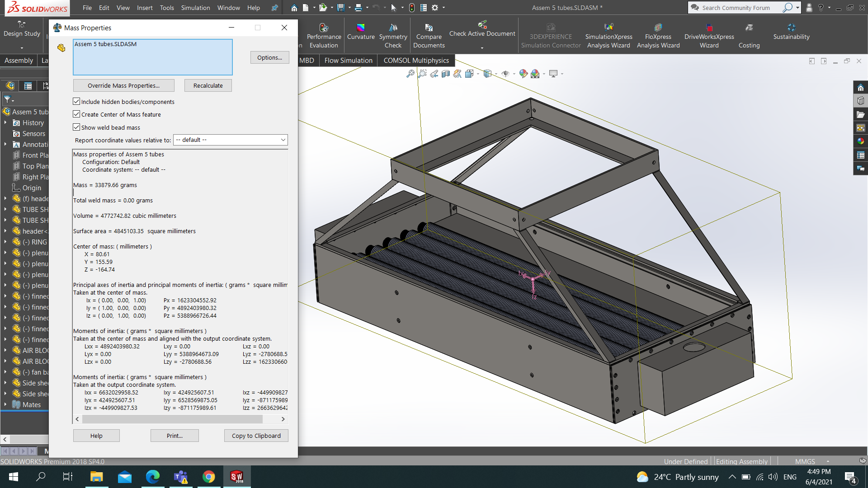This screenshot has height=488, width=868.
Task: Open the Design Library task pane tab
Action: [x=861, y=101]
